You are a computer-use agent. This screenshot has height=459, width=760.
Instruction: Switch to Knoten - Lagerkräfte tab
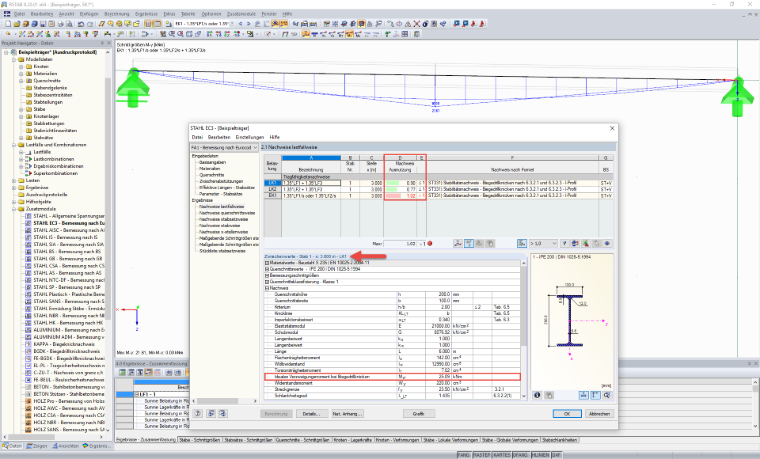pos(353,440)
